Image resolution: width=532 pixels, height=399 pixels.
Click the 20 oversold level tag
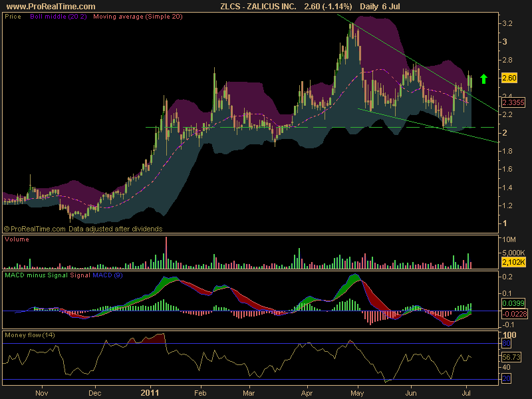pos(506,378)
